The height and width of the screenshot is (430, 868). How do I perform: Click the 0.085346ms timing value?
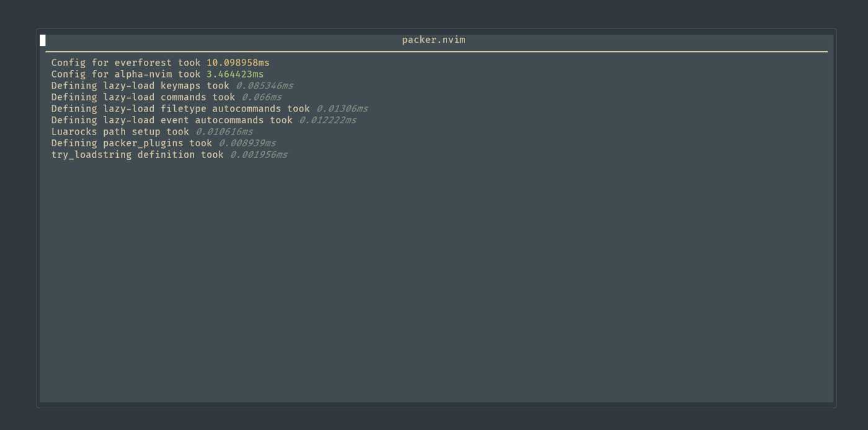(265, 86)
